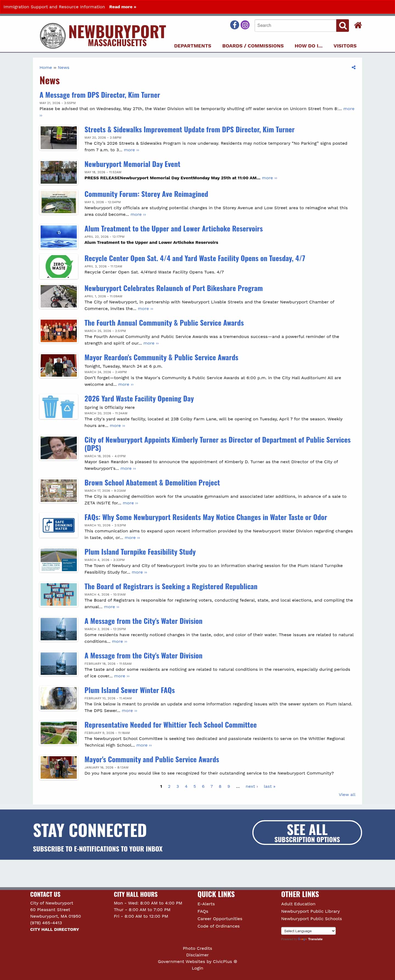Open the Select Language dropdown
Viewport: 395px width, 980px height.
(x=308, y=931)
